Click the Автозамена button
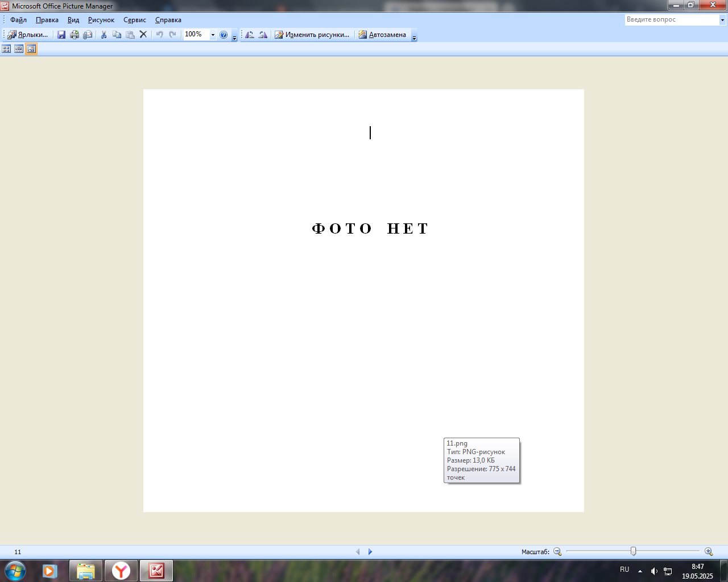Viewport: 728px width, 582px height. 383,35
